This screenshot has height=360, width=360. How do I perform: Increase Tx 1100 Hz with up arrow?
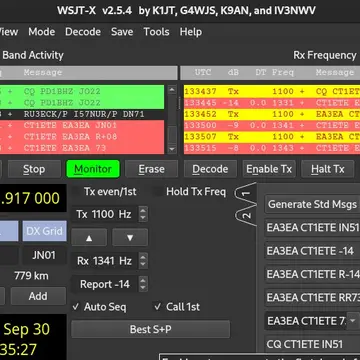pos(143,211)
